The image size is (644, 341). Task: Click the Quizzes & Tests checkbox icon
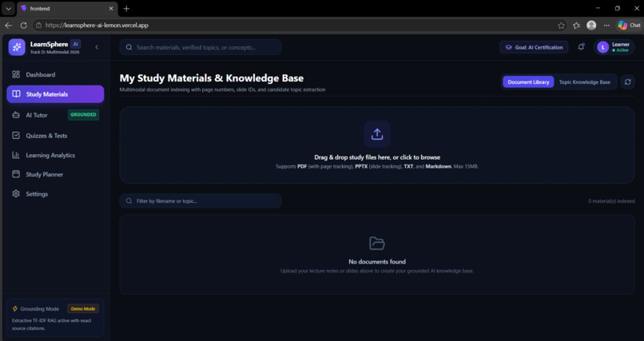click(16, 136)
